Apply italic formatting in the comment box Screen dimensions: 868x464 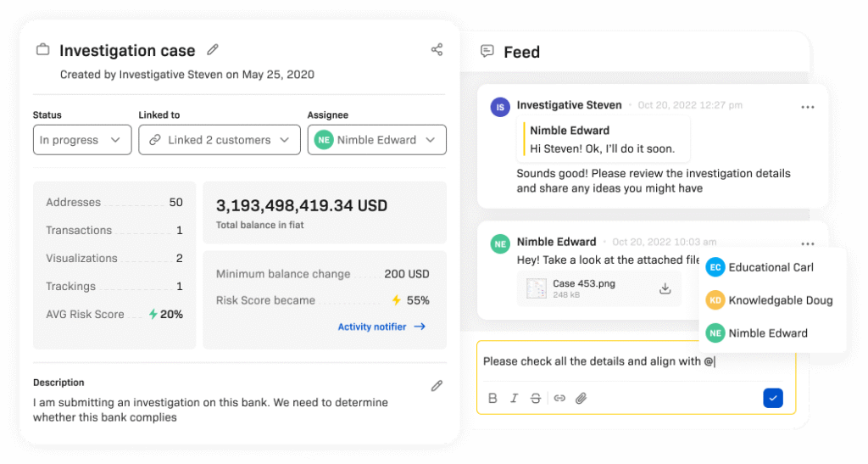[x=514, y=398]
